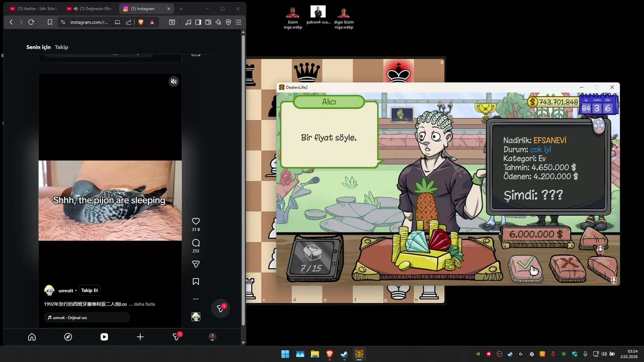Toggle the browser sidebar panel icon
The width and height of the screenshot is (644, 362).
tap(198, 22)
